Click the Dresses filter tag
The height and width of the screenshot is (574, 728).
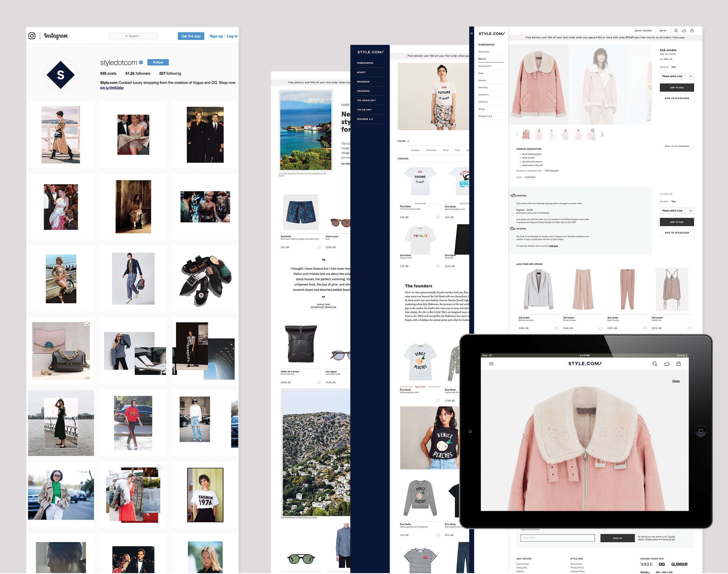pos(415,150)
